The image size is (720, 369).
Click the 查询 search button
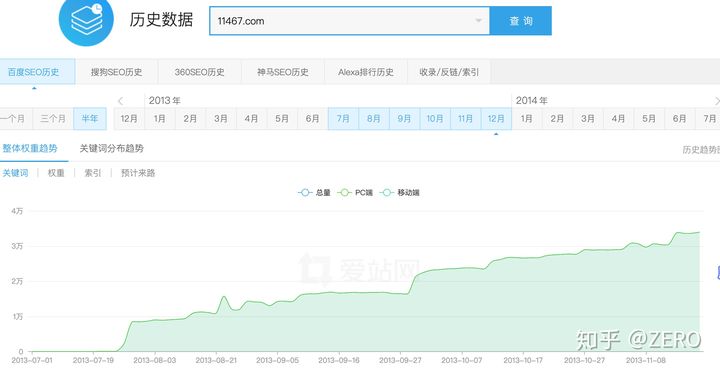click(521, 21)
